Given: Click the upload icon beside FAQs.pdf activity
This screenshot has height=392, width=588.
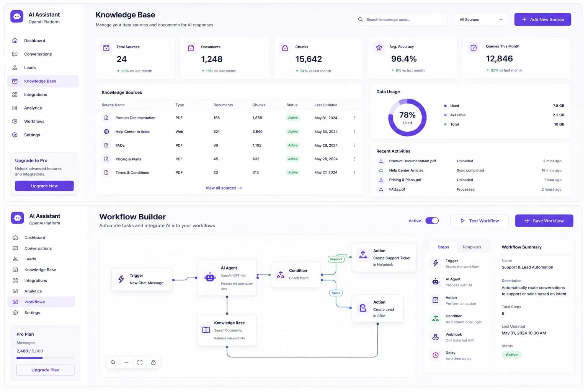Looking at the screenshot, I should (x=381, y=189).
